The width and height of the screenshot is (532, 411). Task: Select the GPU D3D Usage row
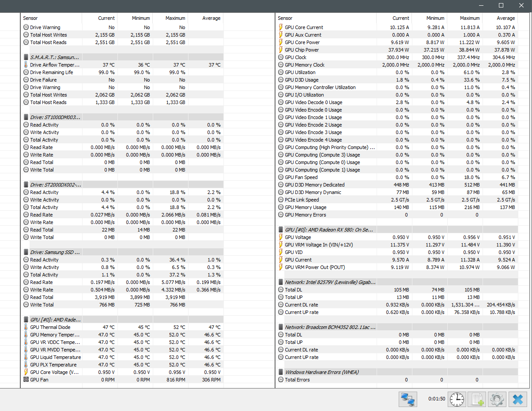(x=397, y=80)
